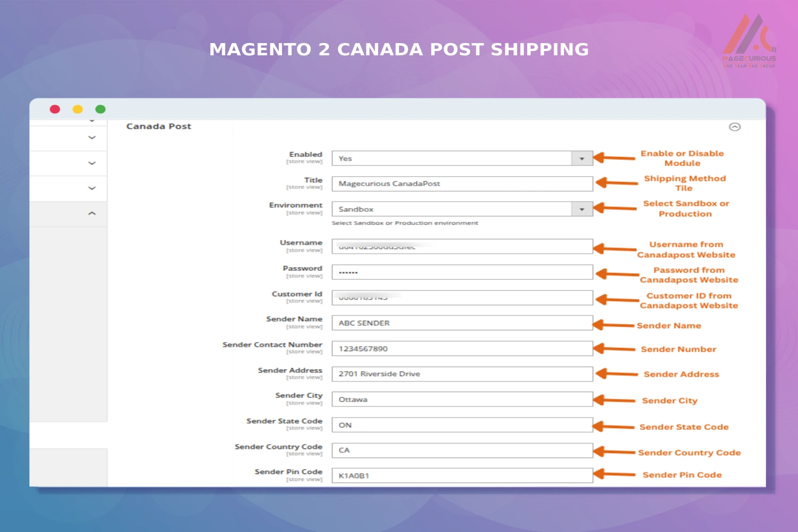This screenshot has height=532, width=798.
Task: Focus the Sender Country Code field
Action: [462, 451]
